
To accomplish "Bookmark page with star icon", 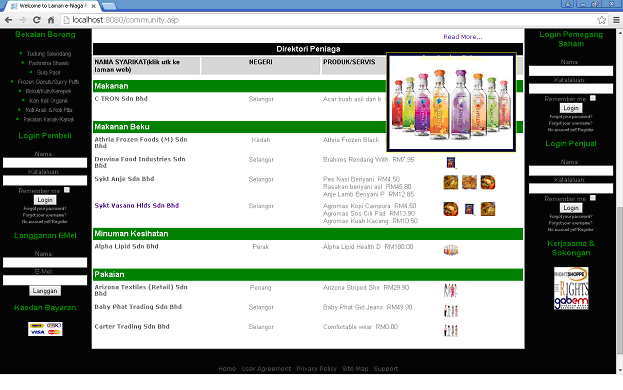I will click(x=602, y=20).
